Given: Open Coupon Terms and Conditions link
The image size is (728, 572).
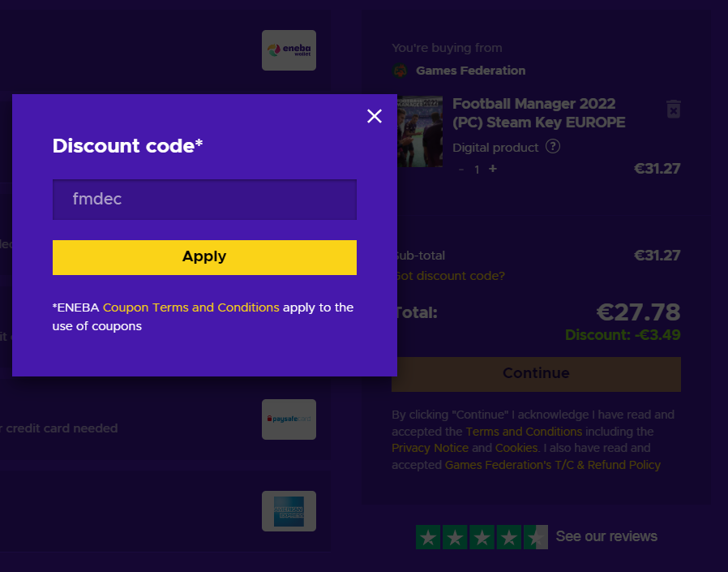Looking at the screenshot, I should click(191, 308).
